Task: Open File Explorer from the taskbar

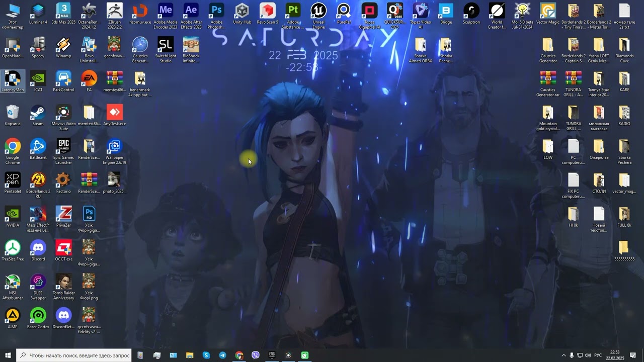Action: click(190, 355)
